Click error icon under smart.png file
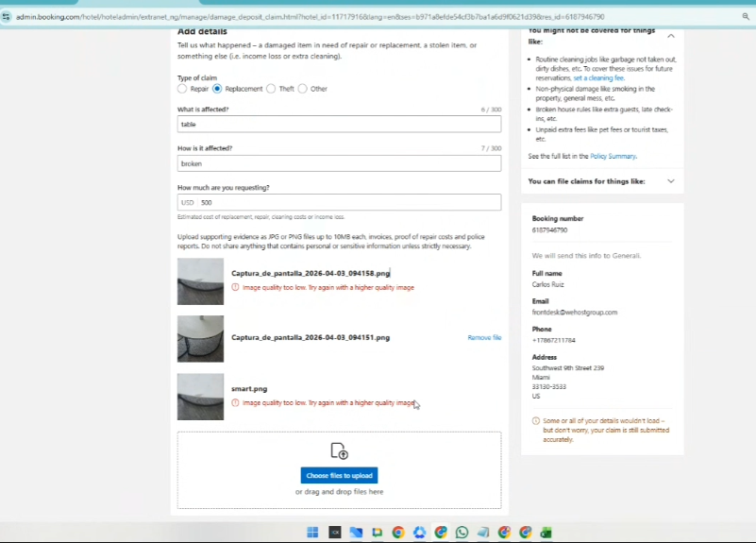Screen dimensions: 756x543 [x=235, y=402]
